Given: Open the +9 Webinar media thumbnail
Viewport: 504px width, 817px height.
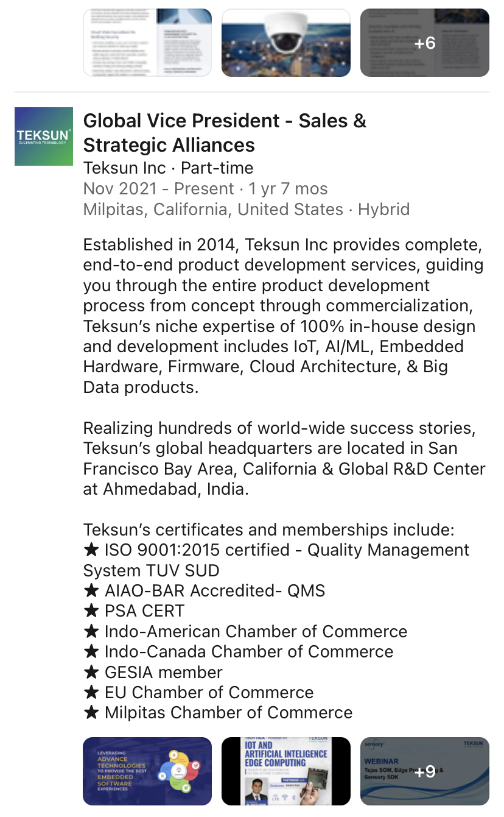Looking at the screenshot, I should 425,771.
